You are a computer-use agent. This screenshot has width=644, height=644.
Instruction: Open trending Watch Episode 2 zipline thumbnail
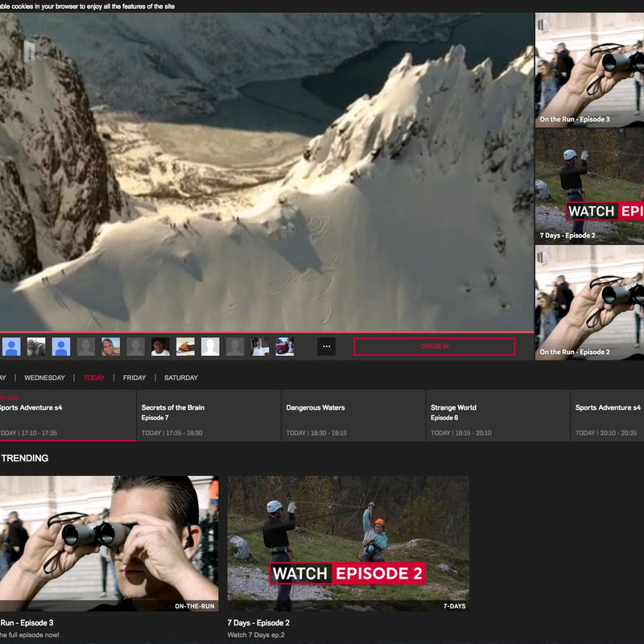349,543
